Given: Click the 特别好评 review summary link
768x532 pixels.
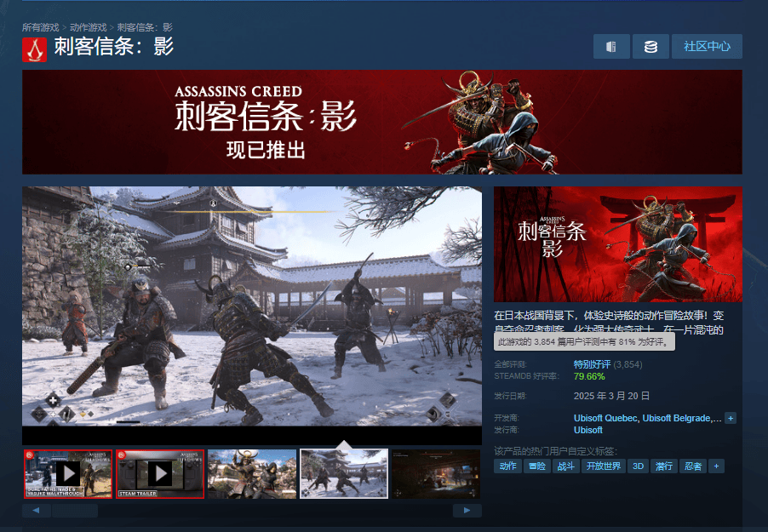Looking at the screenshot, I should 592,364.
